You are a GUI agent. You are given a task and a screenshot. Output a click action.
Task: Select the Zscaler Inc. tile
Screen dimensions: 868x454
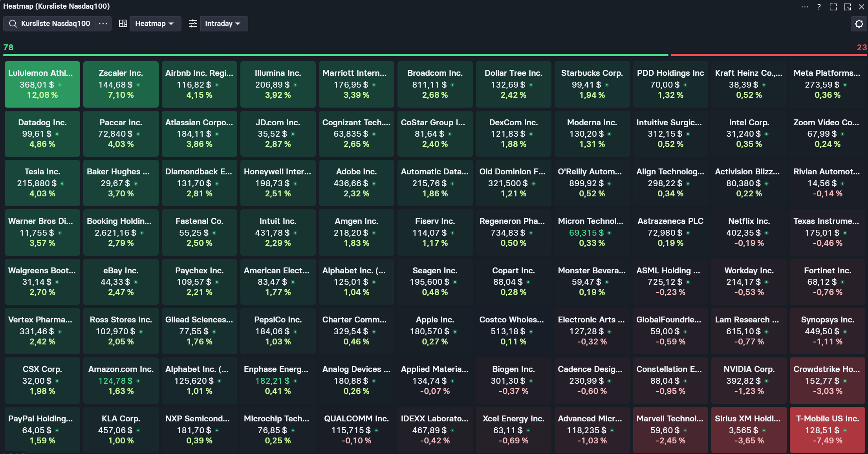[121, 84]
